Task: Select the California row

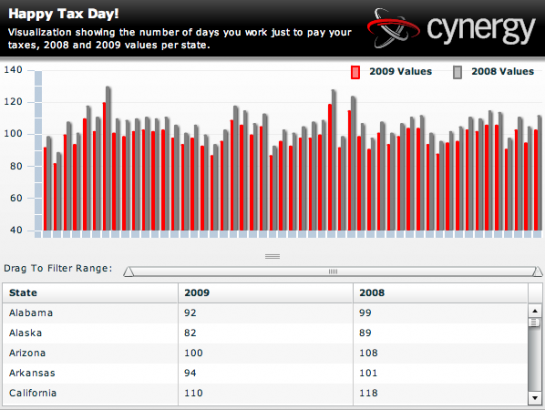Action: coord(266,394)
